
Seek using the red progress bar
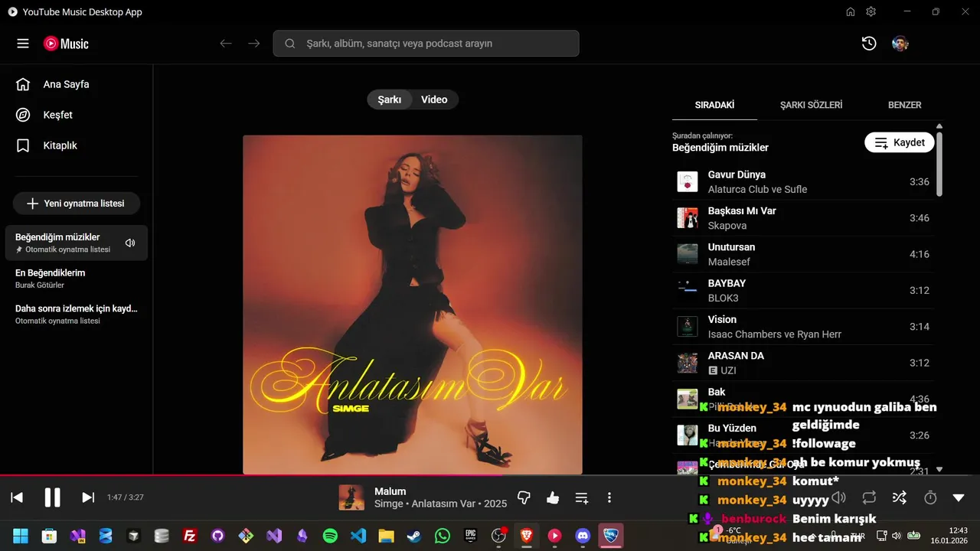490,475
